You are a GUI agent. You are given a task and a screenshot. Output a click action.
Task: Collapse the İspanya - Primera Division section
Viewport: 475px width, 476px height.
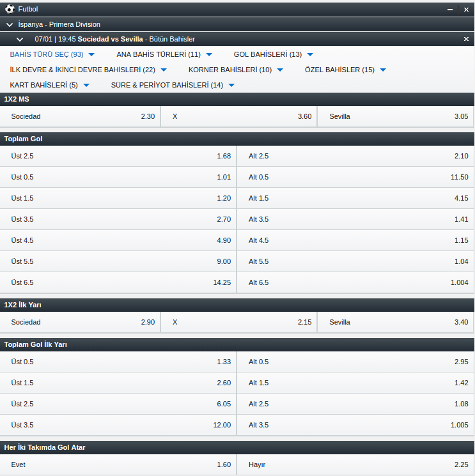(10, 24)
